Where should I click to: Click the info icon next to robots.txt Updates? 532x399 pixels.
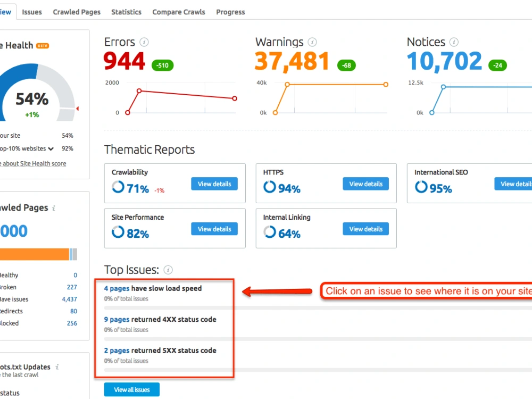[x=57, y=367]
